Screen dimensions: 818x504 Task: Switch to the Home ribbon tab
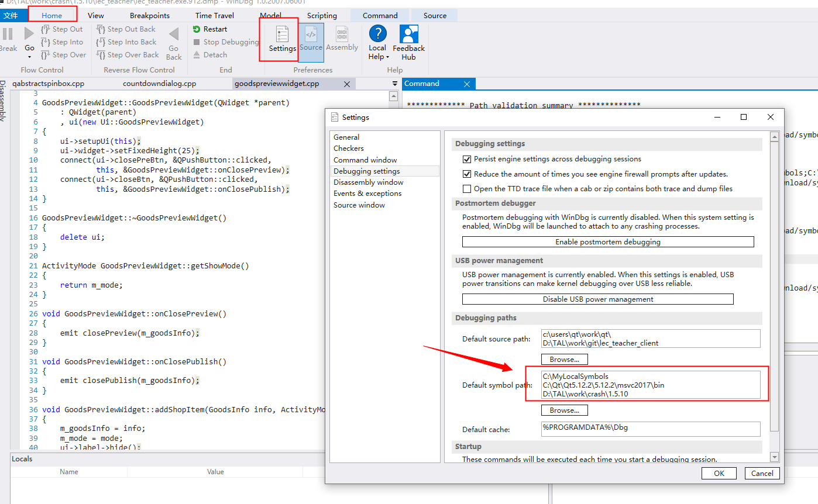pyautogui.click(x=52, y=15)
